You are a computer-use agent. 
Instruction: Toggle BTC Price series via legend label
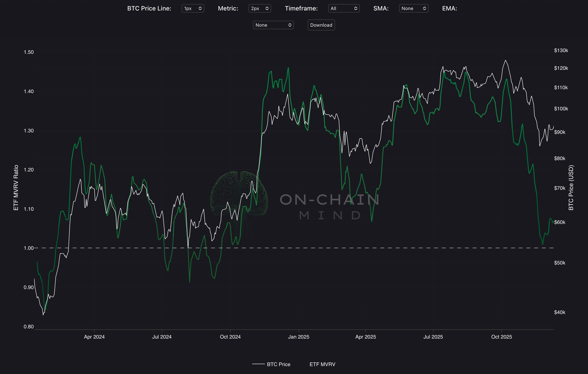(x=278, y=364)
